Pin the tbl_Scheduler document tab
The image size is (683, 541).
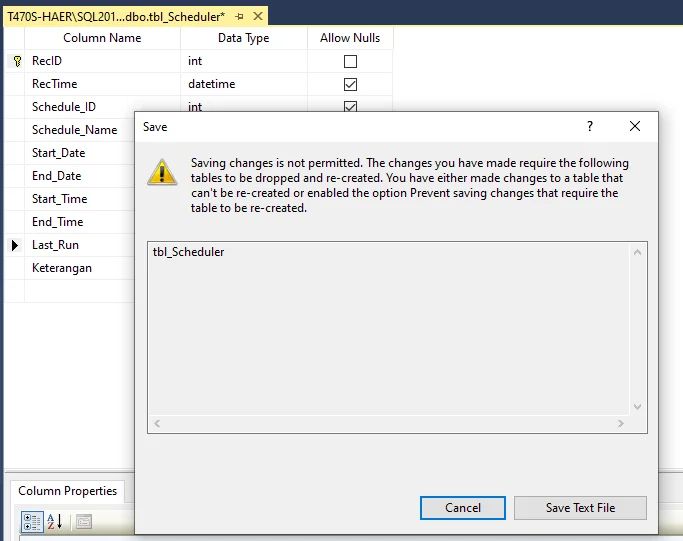pyautogui.click(x=240, y=17)
